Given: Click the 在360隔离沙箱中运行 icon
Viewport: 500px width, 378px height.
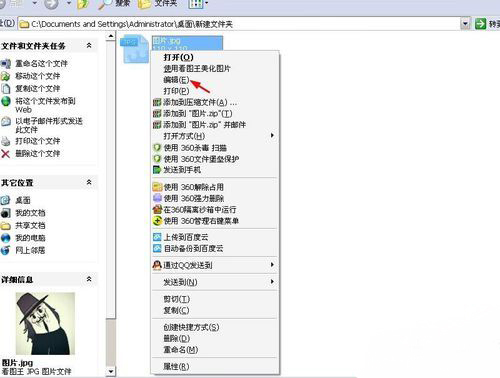Looking at the screenshot, I should pyautogui.click(x=157, y=210).
